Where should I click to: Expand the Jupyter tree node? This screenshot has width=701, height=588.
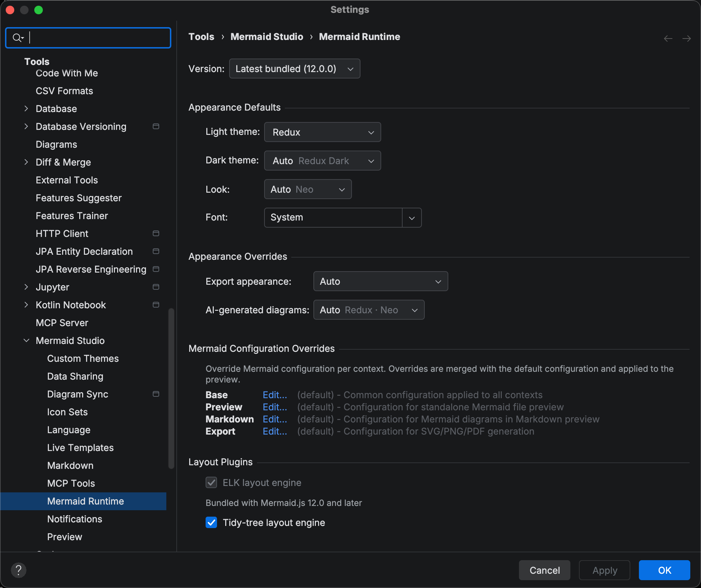pyautogui.click(x=26, y=287)
